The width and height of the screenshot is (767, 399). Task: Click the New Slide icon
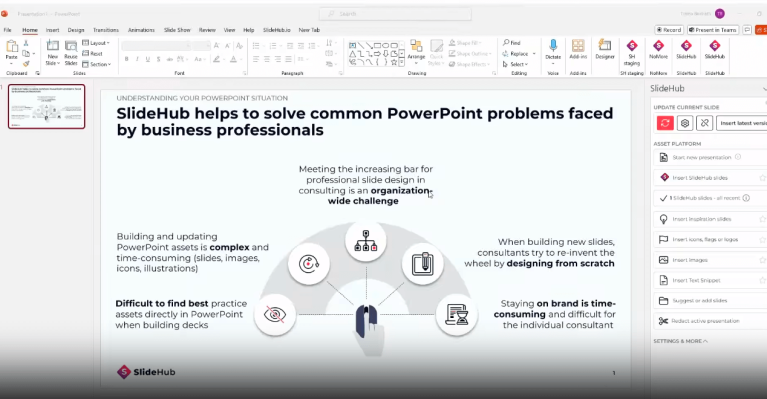coord(52,46)
